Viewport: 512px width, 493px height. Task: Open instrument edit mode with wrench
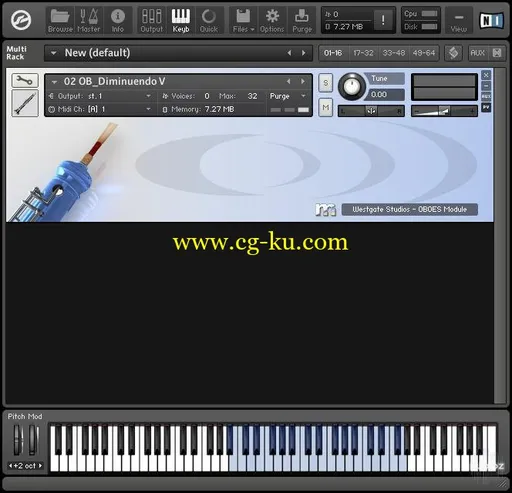pos(25,80)
